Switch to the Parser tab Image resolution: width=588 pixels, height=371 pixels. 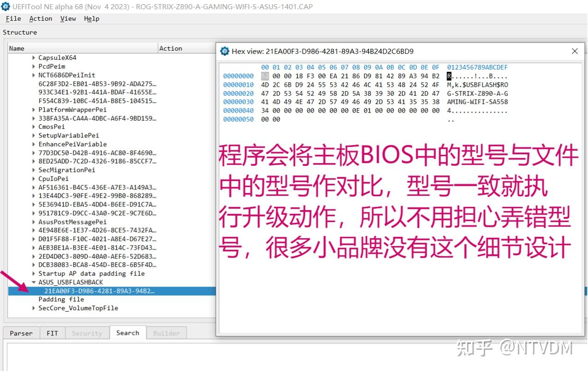click(x=21, y=333)
